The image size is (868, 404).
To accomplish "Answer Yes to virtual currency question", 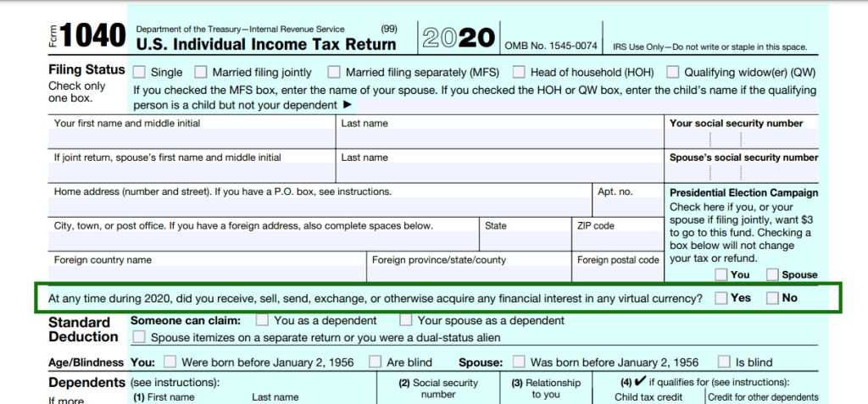I will click(x=721, y=298).
